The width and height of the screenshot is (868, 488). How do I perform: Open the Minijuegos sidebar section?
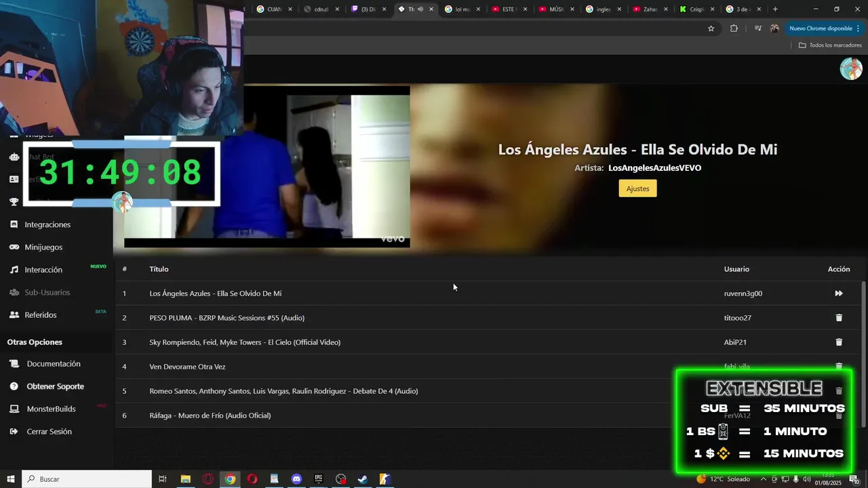(43, 247)
